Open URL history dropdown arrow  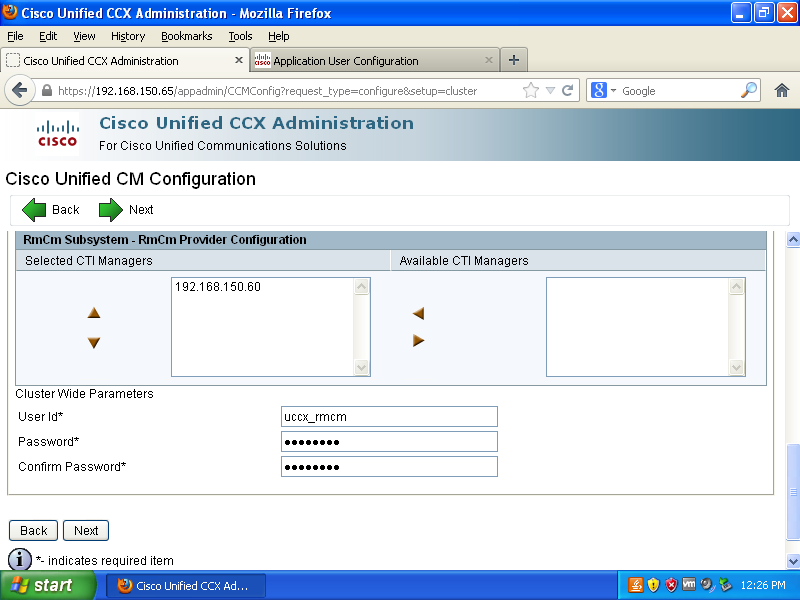(x=550, y=91)
